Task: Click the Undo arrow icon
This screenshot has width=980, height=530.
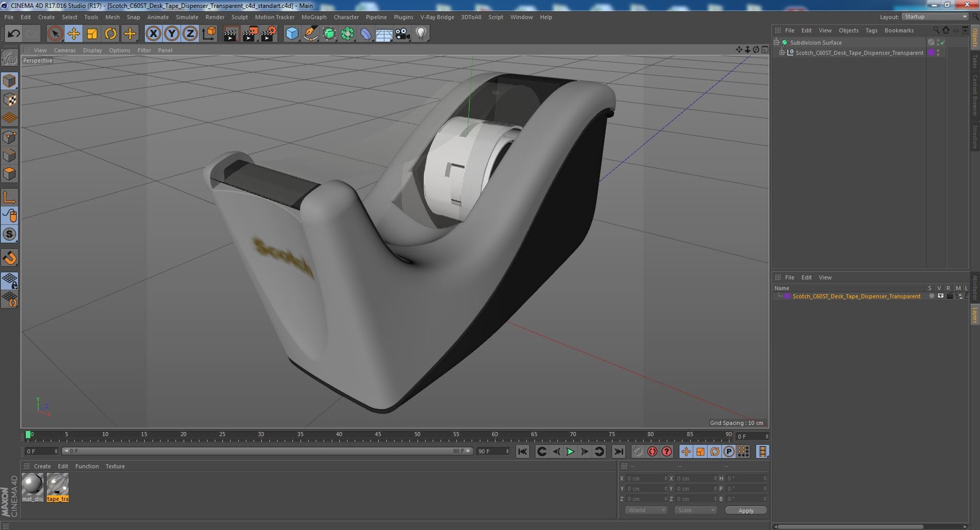Action: pos(14,34)
